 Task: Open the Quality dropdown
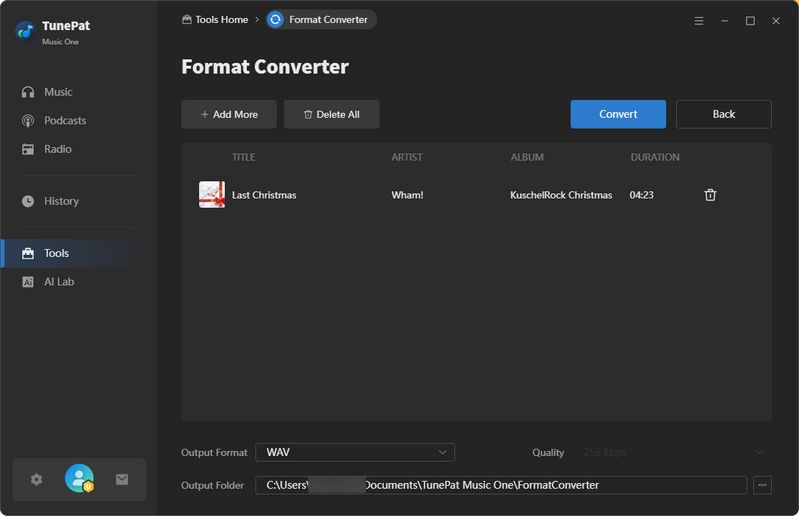pyautogui.click(x=674, y=452)
